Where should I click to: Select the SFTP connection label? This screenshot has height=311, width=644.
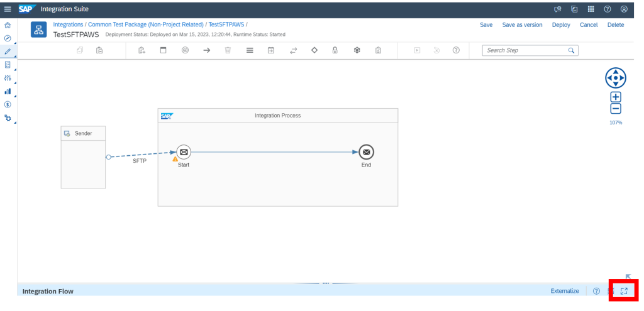(140, 161)
